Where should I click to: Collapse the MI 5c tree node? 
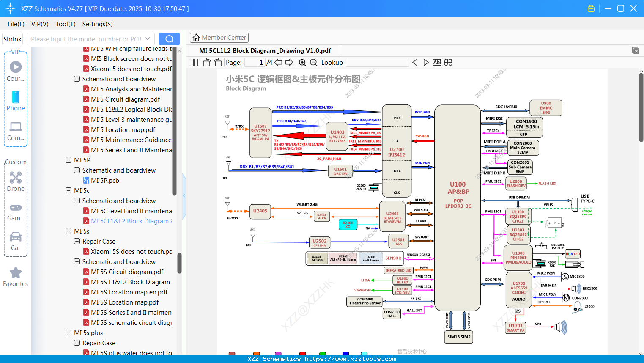click(x=68, y=190)
